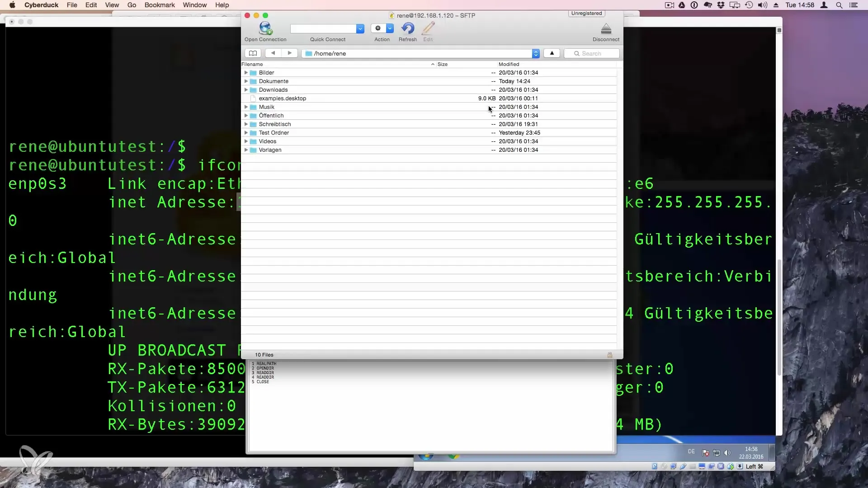868x488 pixels.
Task: Go to parent folder with up arrow
Action: coord(552,53)
